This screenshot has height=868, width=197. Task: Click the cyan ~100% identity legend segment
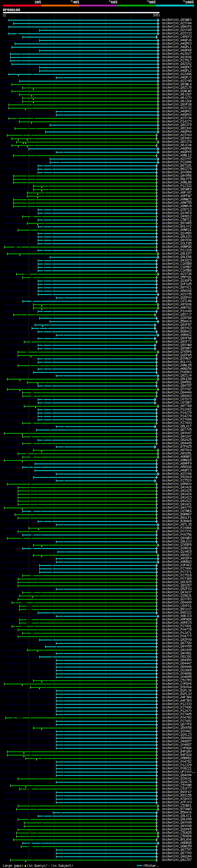(x=175, y=6)
